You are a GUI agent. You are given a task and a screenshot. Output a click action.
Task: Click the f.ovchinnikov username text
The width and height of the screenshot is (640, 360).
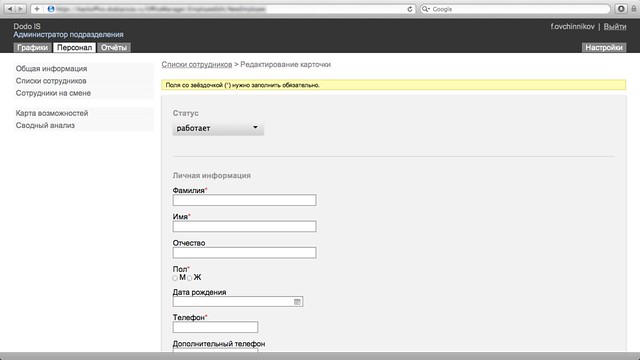click(572, 27)
